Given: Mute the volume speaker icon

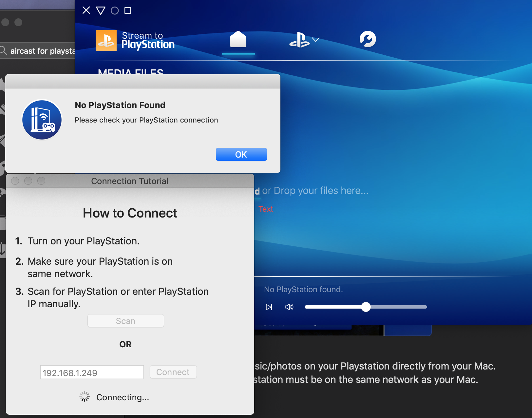Looking at the screenshot, I should pos(289,307).
